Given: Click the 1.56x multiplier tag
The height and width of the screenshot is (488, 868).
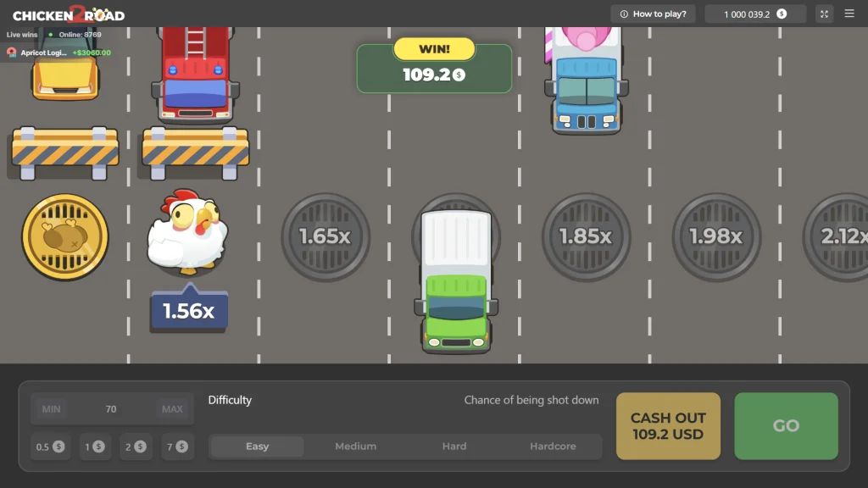Looking at the screenshot, I should pyautogui.click(x=189, y=308).
